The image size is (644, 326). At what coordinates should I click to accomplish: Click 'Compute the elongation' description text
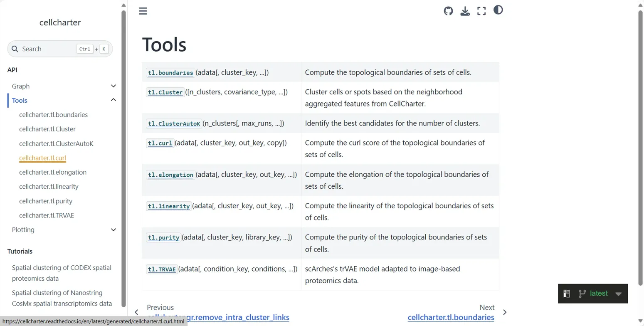[397, 180]
